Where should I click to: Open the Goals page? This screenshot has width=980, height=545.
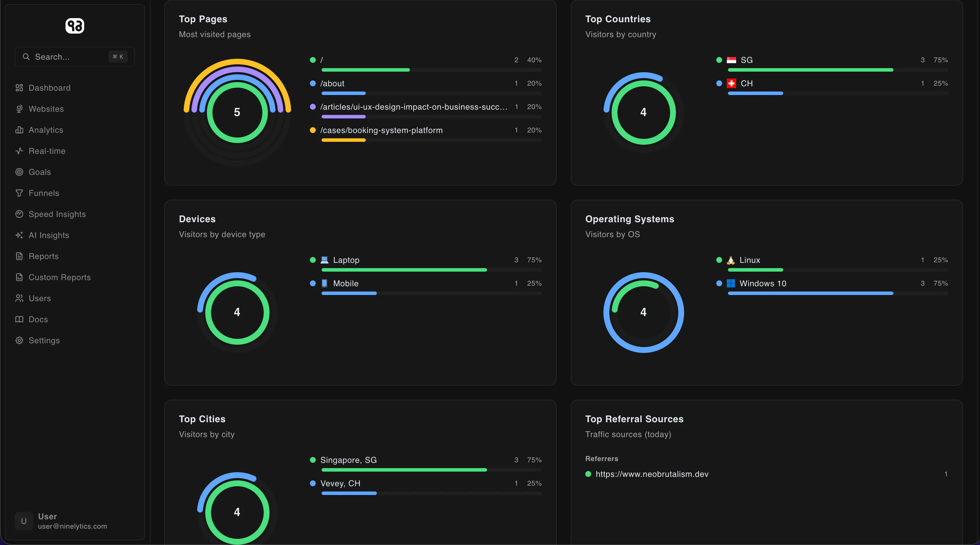click(x=75, y=172)
